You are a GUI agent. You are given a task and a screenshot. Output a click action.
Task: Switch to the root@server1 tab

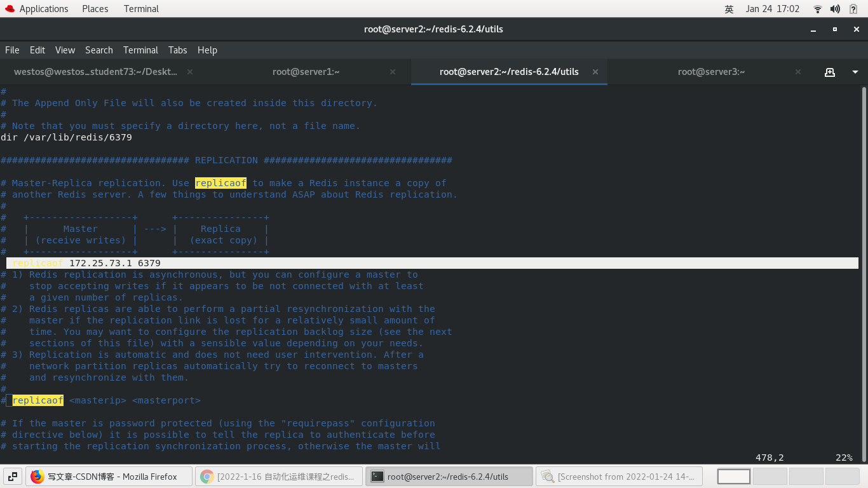pyautogui.click(x=306, y=72)
